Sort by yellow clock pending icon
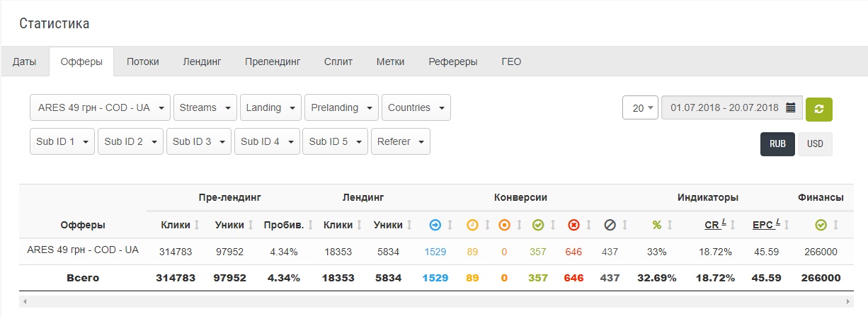 472,225
